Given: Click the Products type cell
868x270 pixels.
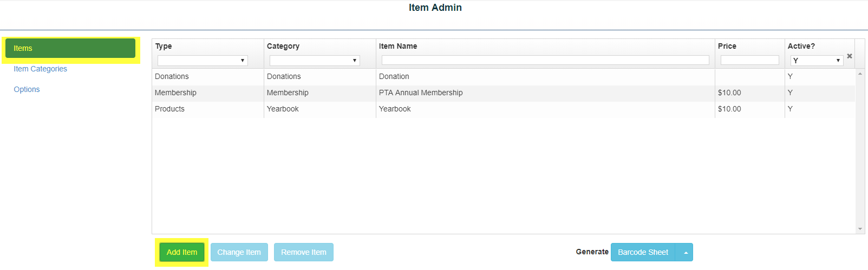Looking at the screenshot, I should pyautogui.click(x=208, y=109).
